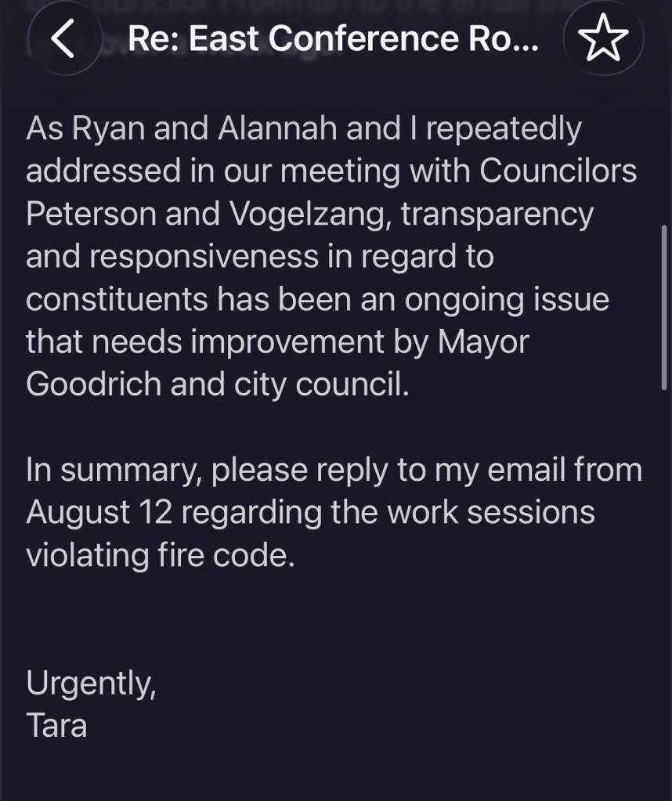Select the word 'responsiveness' in the paragraph
This screenshot has height=801, width=672.
click(x=204, y=257)
